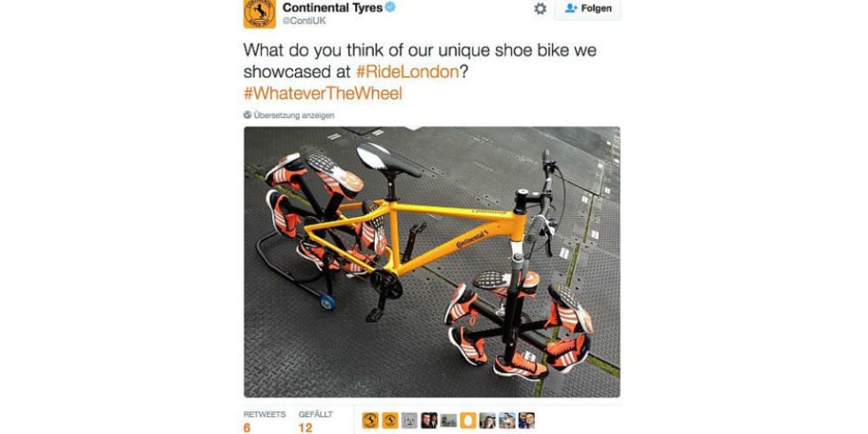Click the @ContiUK handle

tap(305, 21)
